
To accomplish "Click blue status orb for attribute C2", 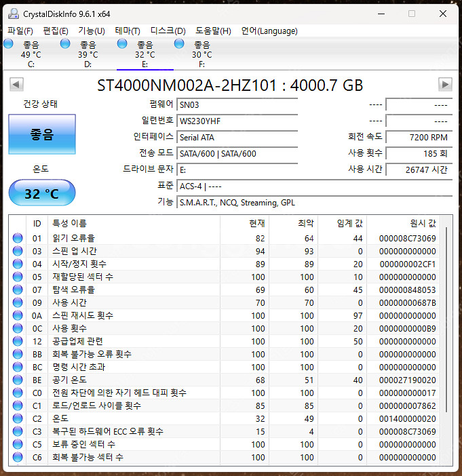I will [x=18, y=418].
